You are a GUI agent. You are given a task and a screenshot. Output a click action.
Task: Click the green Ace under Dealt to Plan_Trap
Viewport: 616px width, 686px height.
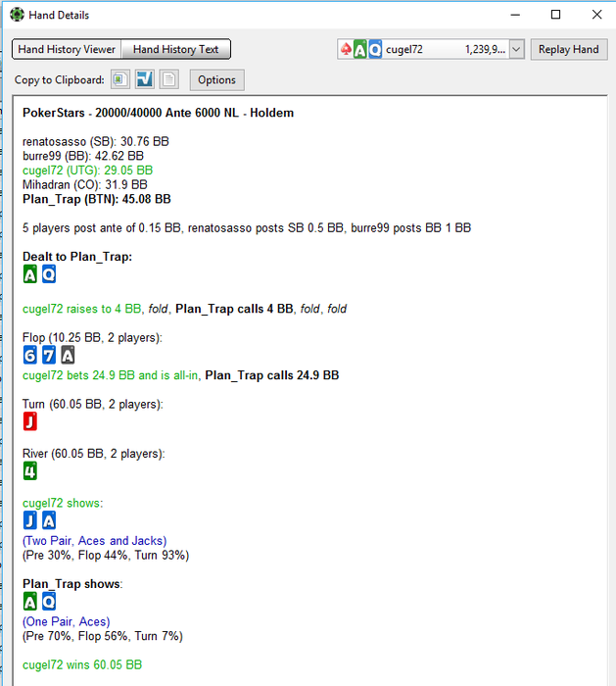pos(30,274)
